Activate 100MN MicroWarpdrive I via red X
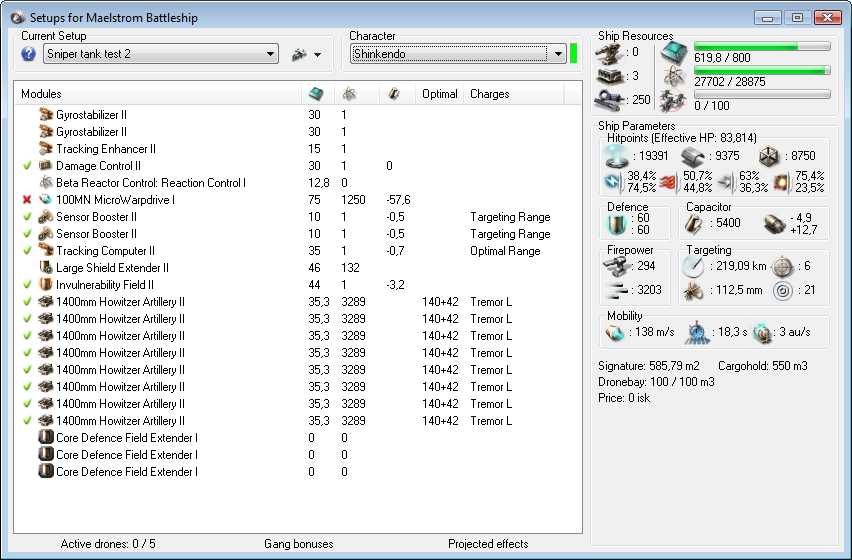852x560 pixels. coord(27,200)
